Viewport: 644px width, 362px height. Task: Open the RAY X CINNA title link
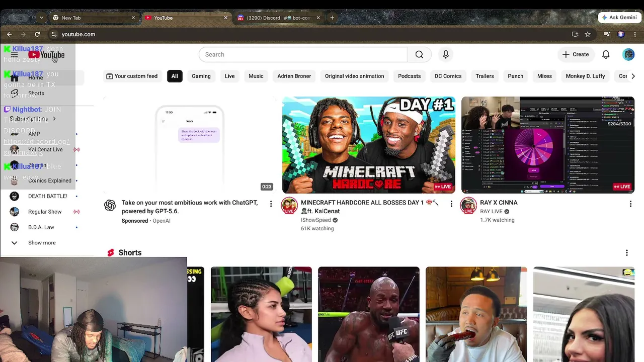pos(499,203)
